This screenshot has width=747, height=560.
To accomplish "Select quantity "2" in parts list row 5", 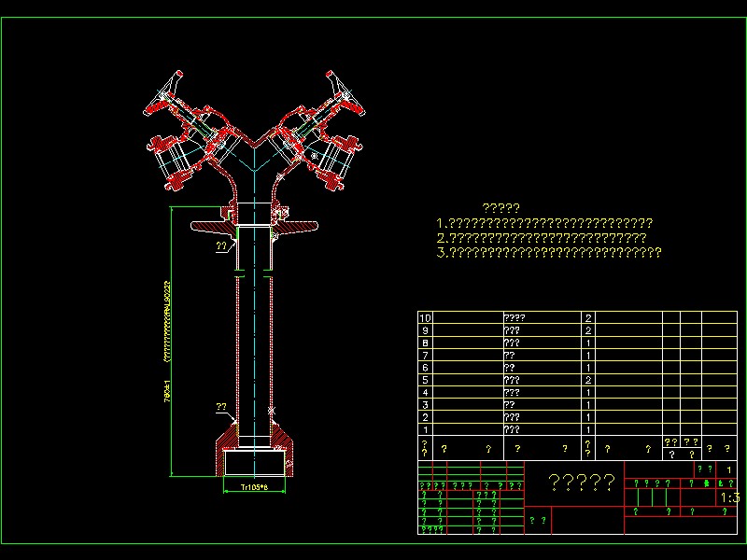I will (588, 380).
